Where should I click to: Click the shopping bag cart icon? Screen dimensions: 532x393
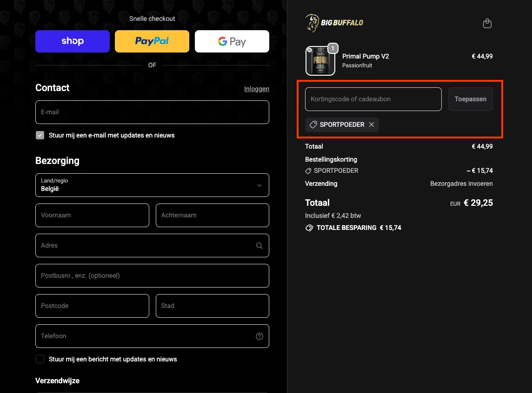coord(487,23)
